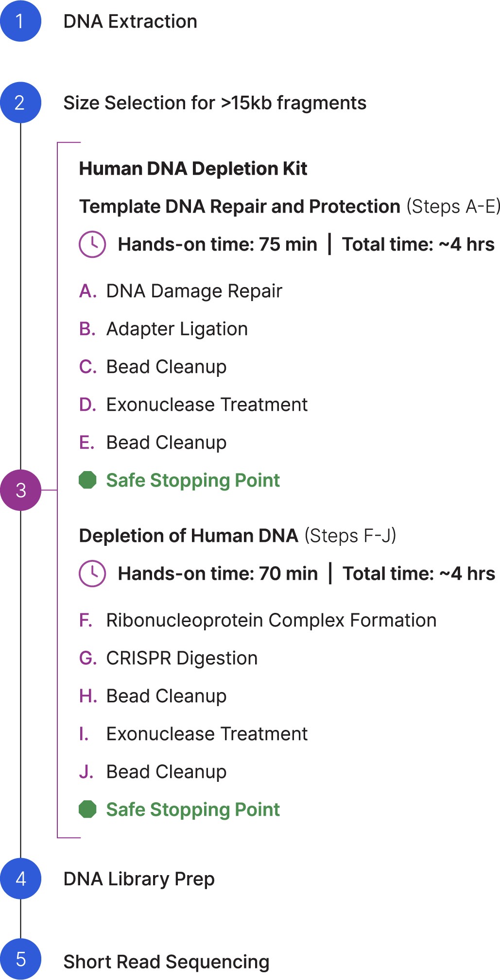Choose step B Adapter Ligation
The height and width of the screenshot is (980, 500).
pyautogui.click(x=164, y=329)
